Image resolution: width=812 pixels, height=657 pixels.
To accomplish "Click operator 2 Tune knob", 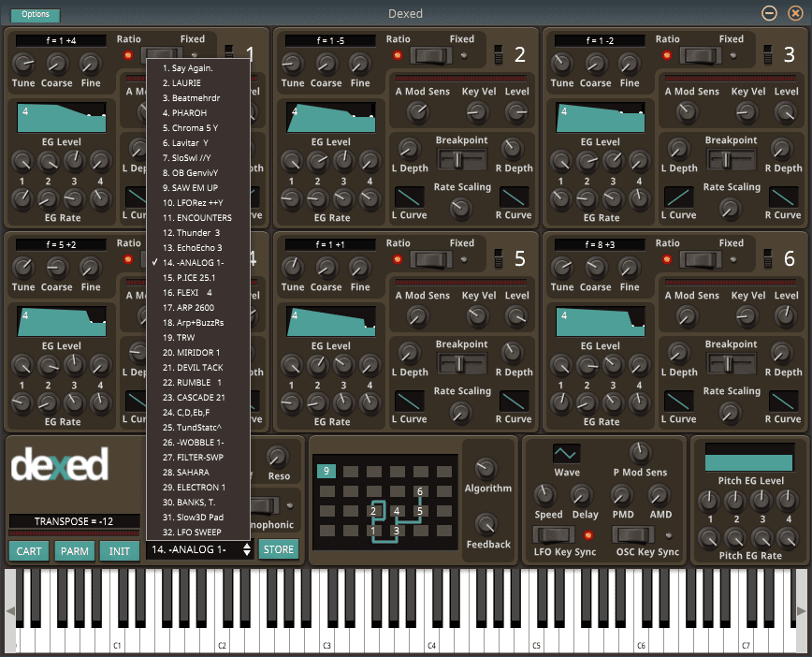I will tap(293, 64).
